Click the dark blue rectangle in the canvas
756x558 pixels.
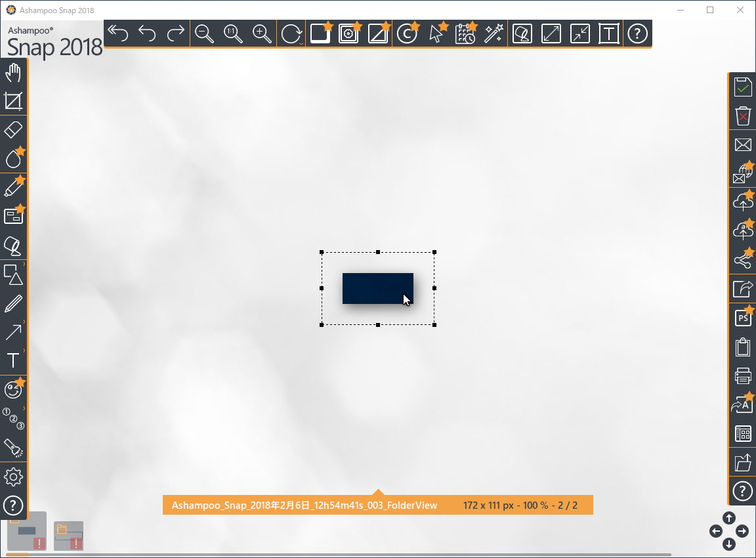point(377,288)
